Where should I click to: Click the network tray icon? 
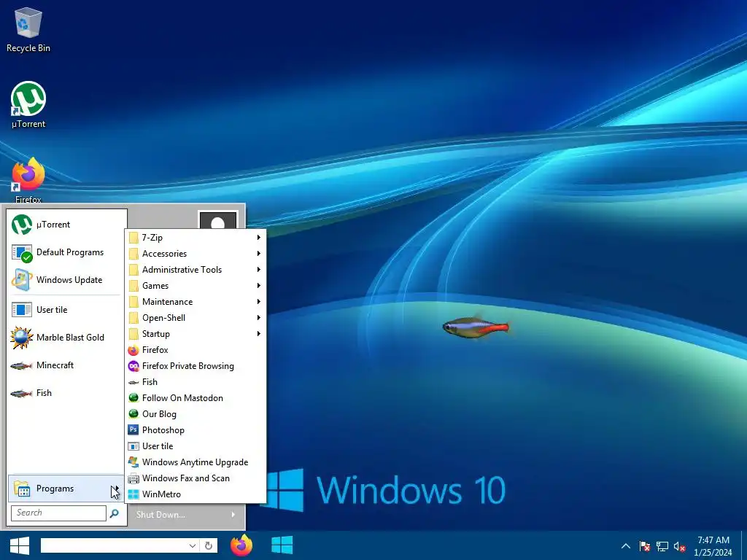coord(662,546)
